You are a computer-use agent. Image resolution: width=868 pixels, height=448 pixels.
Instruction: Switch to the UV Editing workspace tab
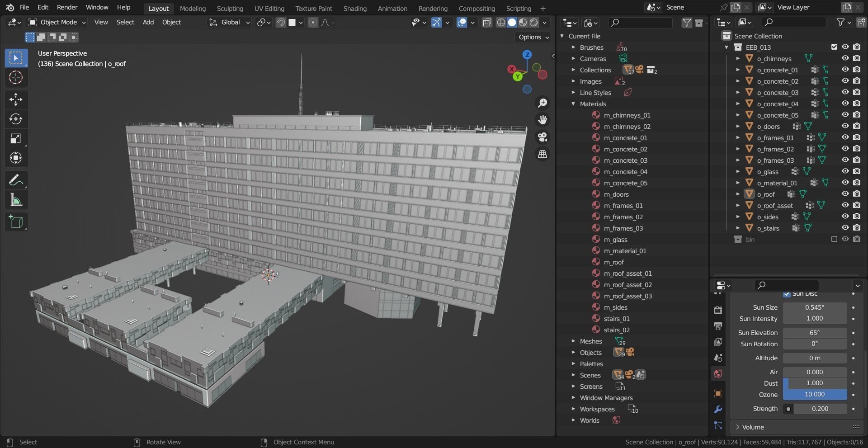click(x=269, y=9)
